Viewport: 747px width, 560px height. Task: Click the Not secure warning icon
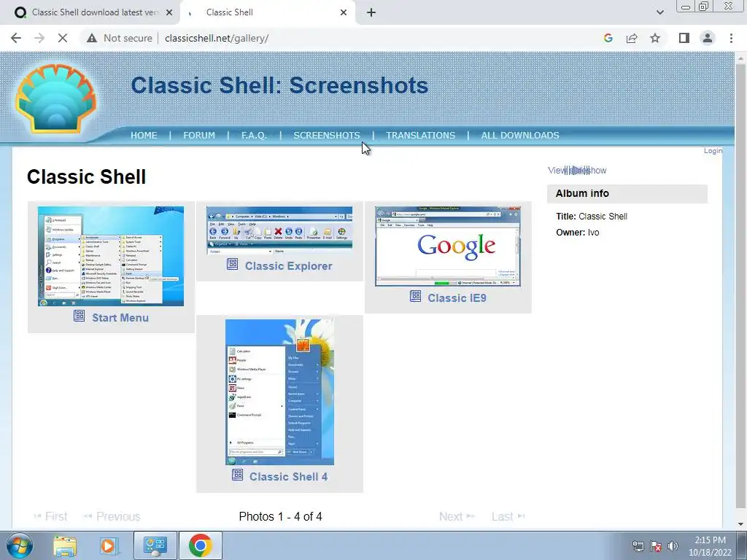[x=92, y=38]
